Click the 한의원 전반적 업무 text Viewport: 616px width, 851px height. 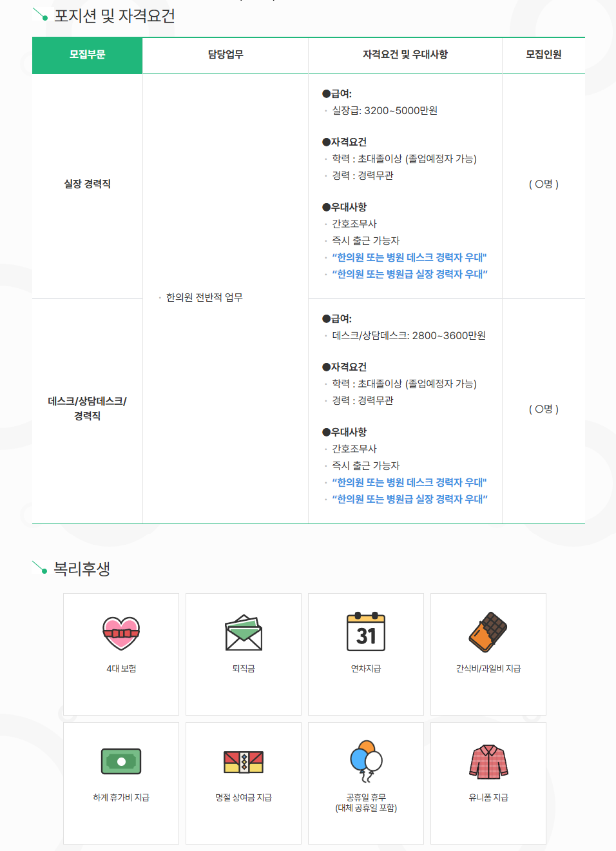tap(204, 297)
